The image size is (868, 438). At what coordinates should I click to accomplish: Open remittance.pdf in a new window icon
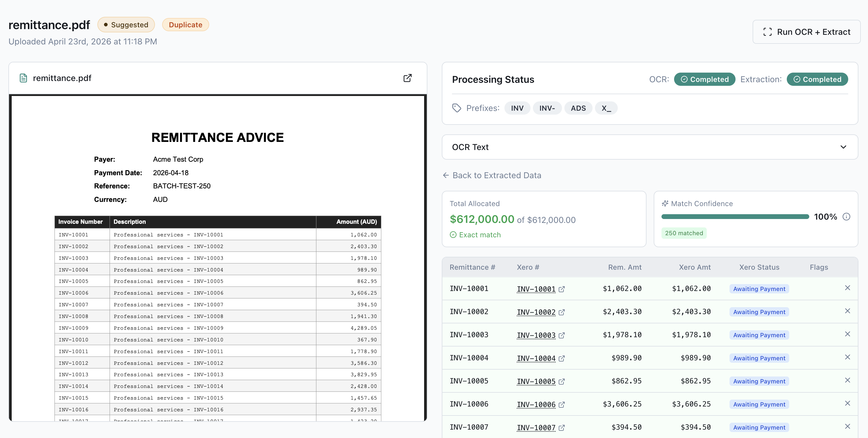click(x=407, y=78)
